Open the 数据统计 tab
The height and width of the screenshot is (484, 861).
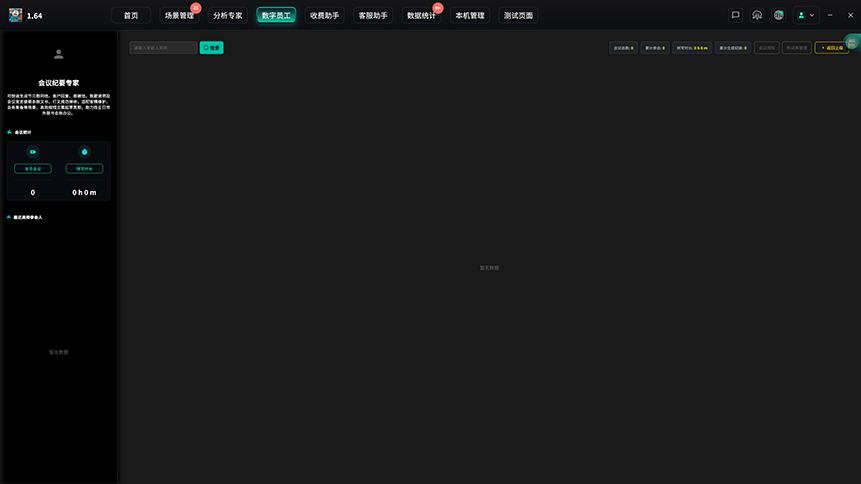coord(421,15)
